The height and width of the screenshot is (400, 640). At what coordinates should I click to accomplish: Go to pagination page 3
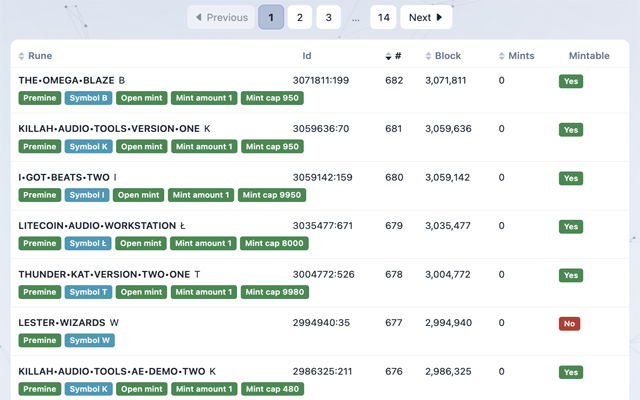pyautogui.click(x=329, y=17)
